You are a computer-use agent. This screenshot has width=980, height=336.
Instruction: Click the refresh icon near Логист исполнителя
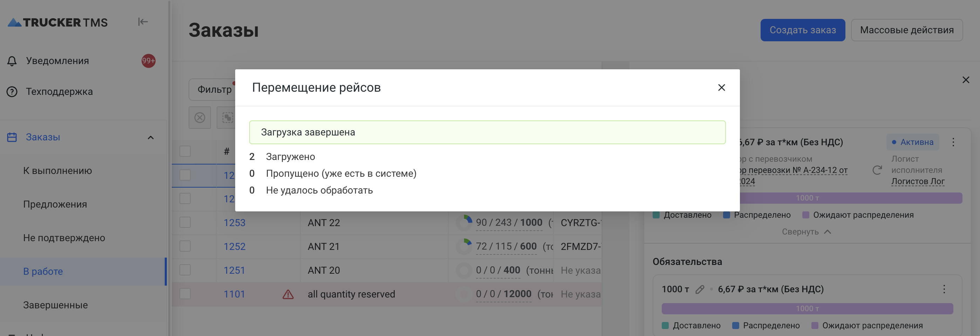877,170
